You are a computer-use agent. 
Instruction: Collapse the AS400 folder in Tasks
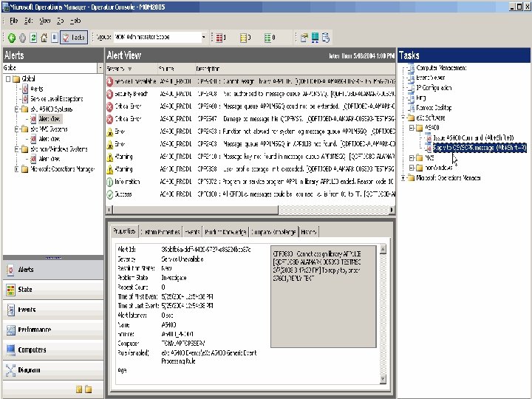[412, 128]
